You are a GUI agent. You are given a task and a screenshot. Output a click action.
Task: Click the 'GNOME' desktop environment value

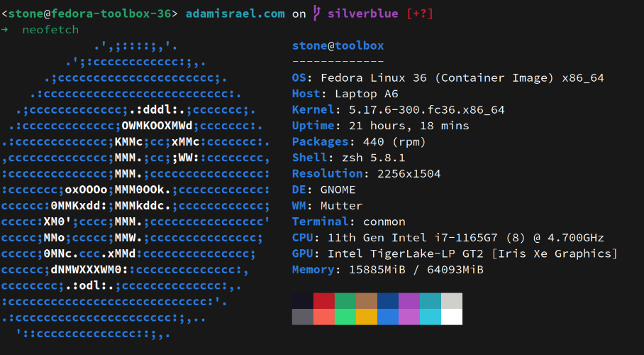click(338, 190)
